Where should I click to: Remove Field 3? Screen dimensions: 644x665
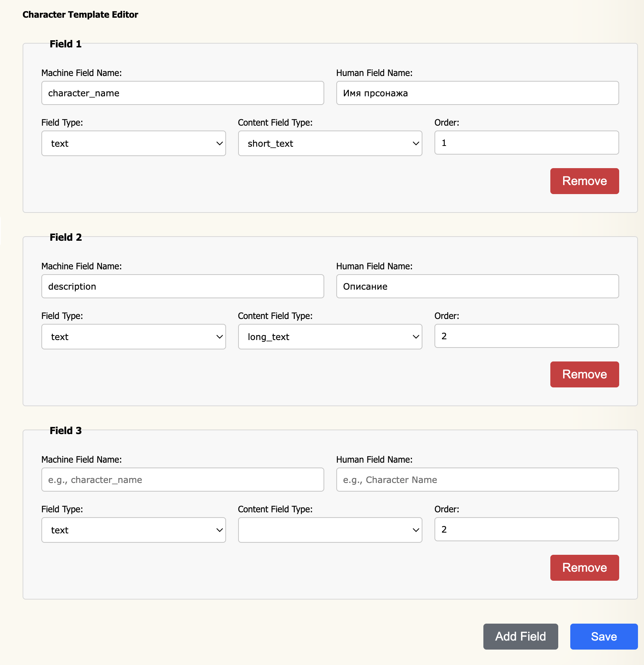pyautogui.click(x=585, y=568)
